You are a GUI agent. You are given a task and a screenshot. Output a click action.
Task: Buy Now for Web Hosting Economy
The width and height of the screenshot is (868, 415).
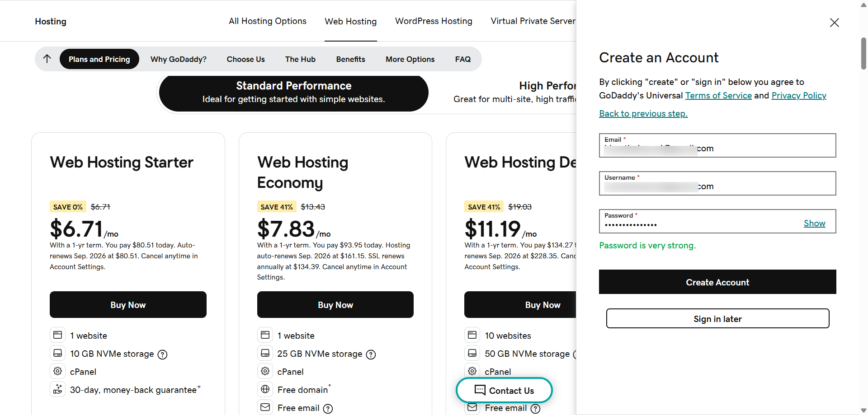click(335, 305)
